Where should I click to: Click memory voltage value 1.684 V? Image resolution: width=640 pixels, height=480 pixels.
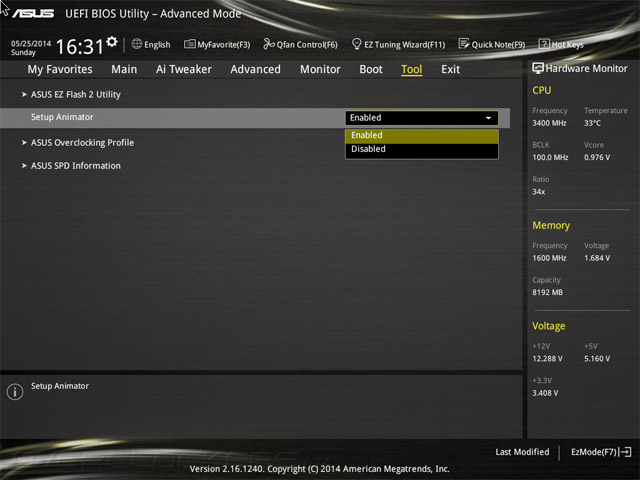tap(597, 258)
